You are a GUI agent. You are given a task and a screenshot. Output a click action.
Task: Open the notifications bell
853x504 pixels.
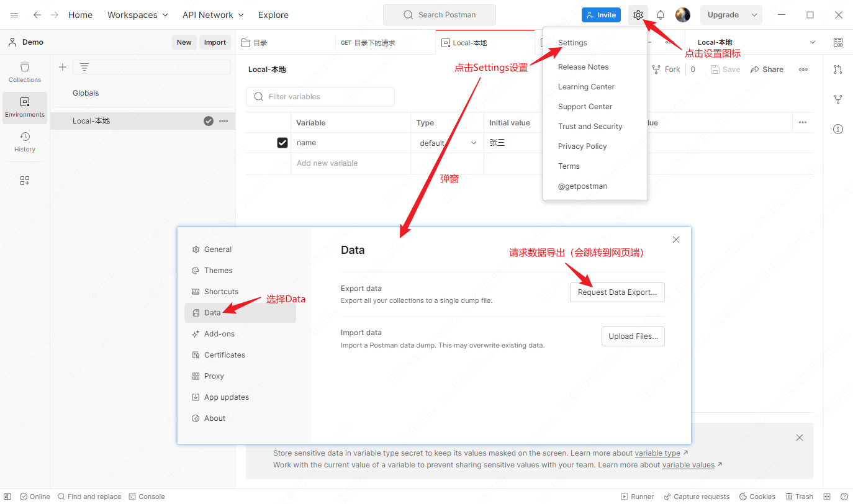[x=661, y=15]
